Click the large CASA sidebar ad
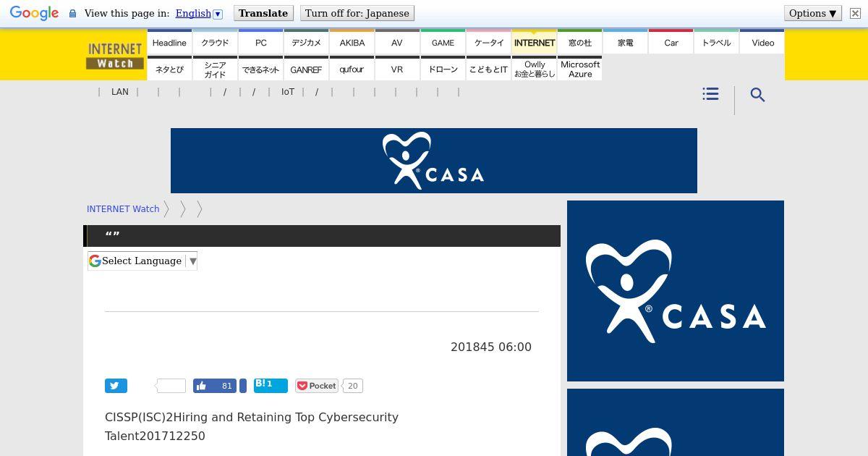Image resolution: width=868 pixels, height=456 pixels. 676,291
